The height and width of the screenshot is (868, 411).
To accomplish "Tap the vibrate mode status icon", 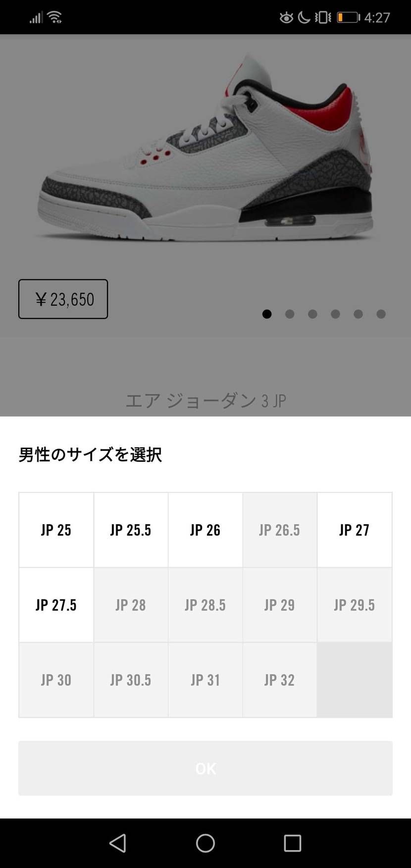I will click(323, 18).
